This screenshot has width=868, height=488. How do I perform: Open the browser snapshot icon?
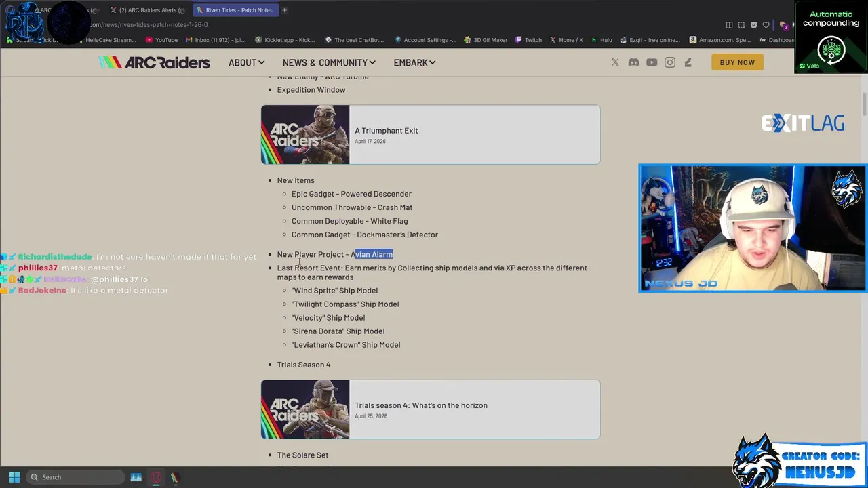[x=741, y=25]
